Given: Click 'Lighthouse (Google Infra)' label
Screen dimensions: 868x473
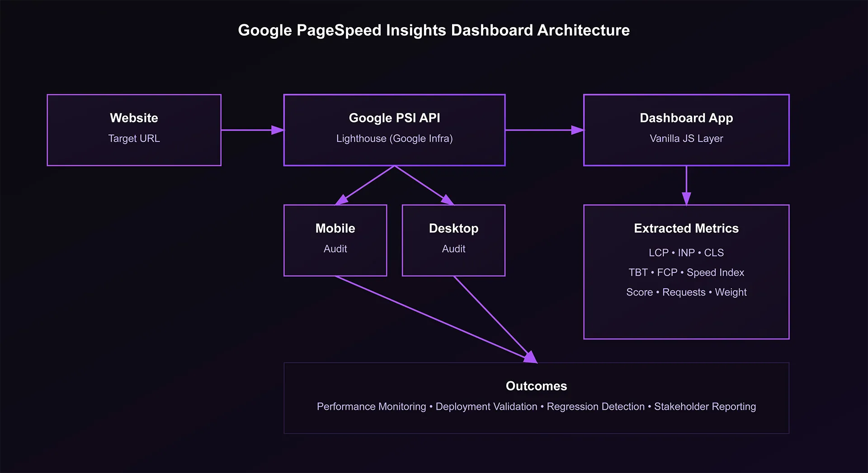Looking at the screenshot, I should pyautogui.click(x=394, y=138).
